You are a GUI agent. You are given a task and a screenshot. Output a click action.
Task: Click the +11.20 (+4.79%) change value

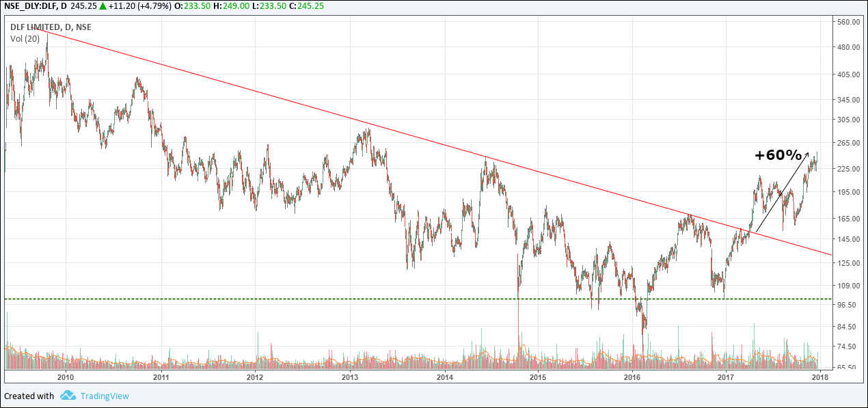139,5
